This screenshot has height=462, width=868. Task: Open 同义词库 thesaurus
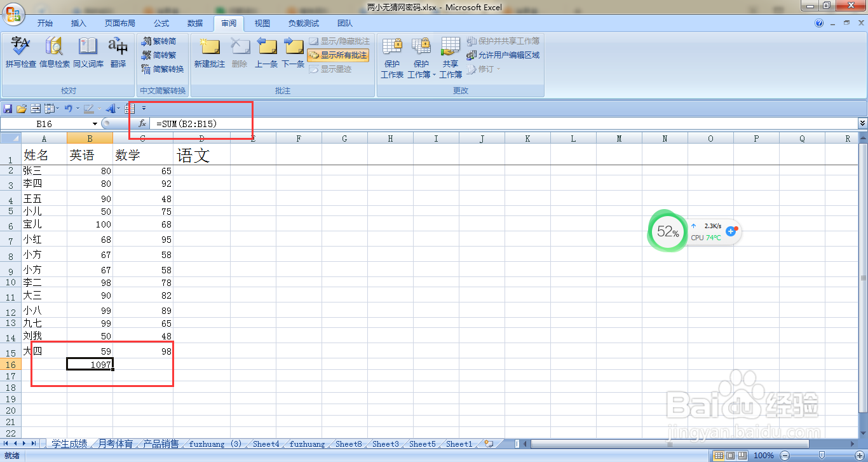pos(88,52)
